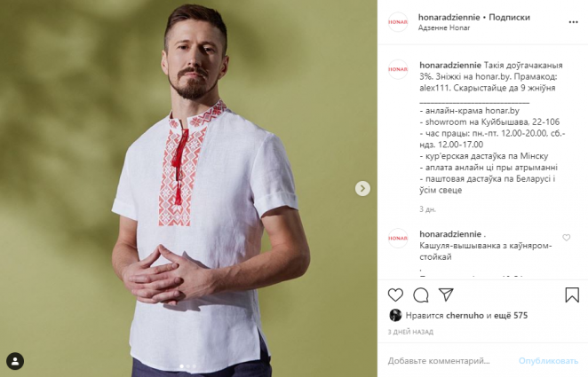
Task: Open the honaradziennie avatar beside the caption
Action: click(398, 69)
